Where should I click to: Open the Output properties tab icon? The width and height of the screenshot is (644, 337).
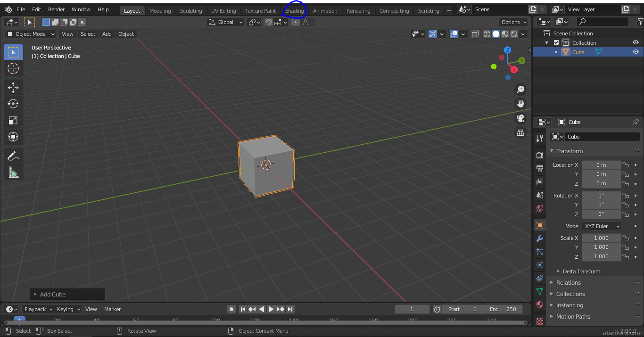(x=540, y=168)
